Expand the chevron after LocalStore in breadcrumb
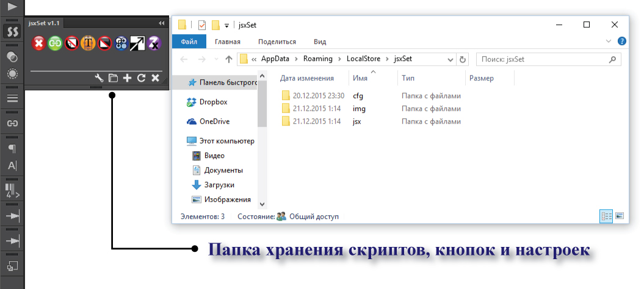Screen dimensions: 644x289 [x=387, y=59]
